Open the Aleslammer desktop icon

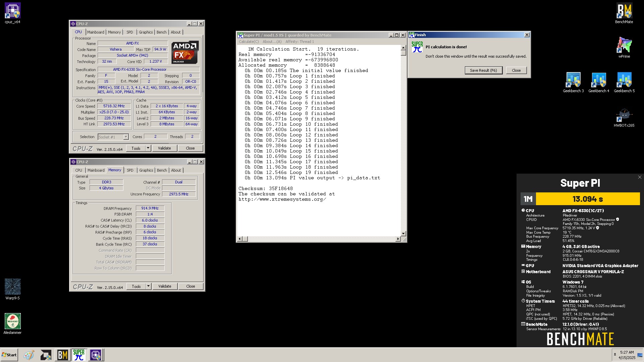pyautogui.click(x=12, y=323)
